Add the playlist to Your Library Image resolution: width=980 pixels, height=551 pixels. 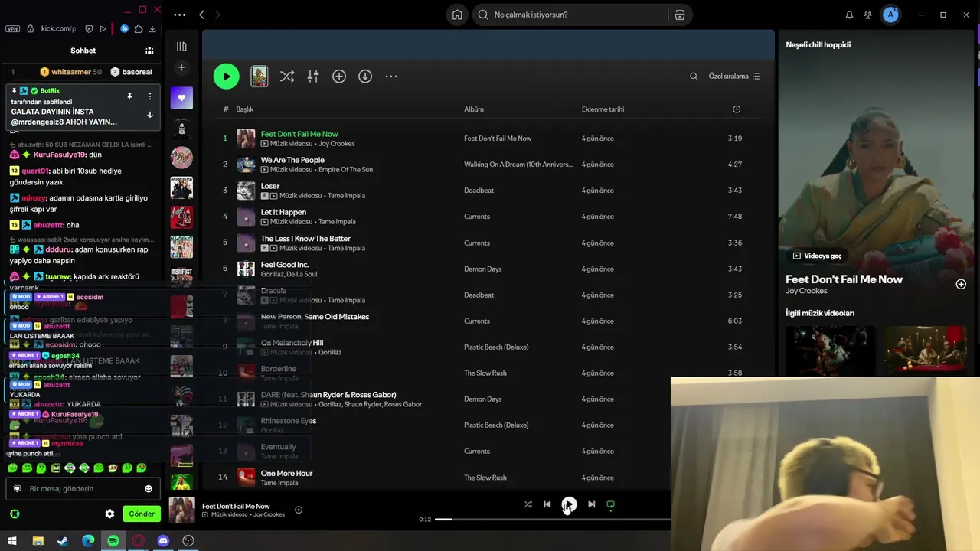(x=339, y=77)
